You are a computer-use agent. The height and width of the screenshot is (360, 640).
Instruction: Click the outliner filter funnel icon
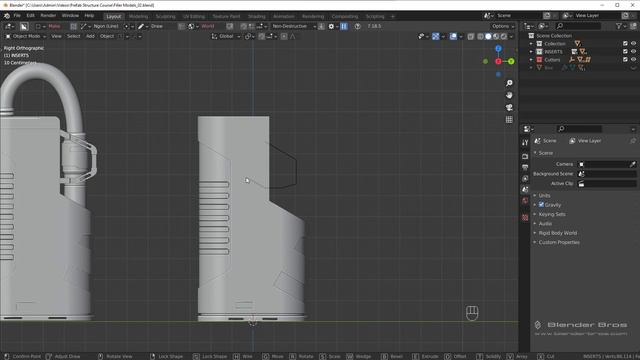coord(619,26)
